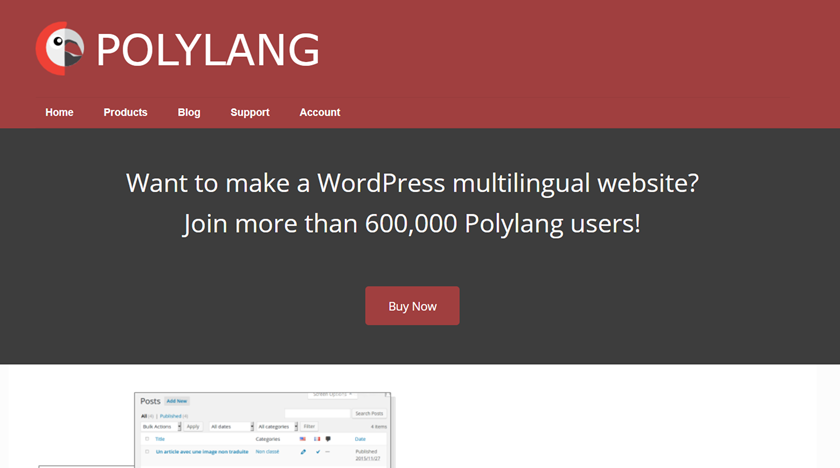Click the Buy Now button
The height and width of the screenshot is (468, 840).
click(412, 306)
